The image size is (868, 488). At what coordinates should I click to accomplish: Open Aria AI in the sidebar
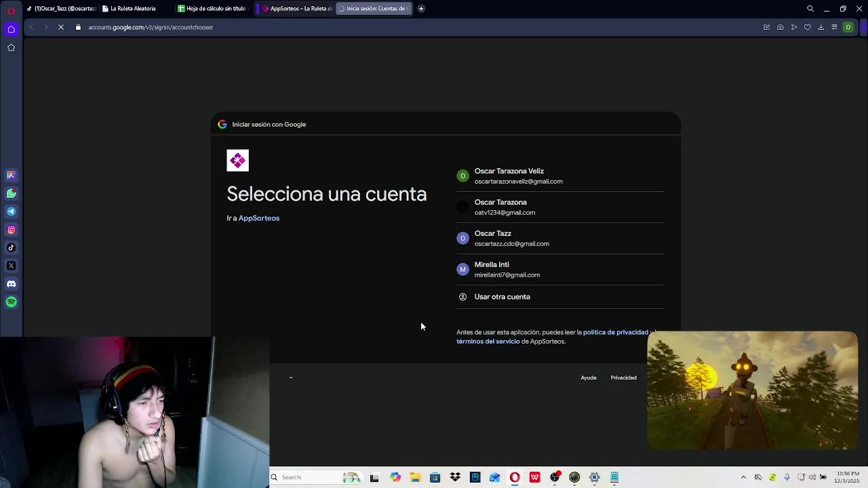[x=11, y=175]
